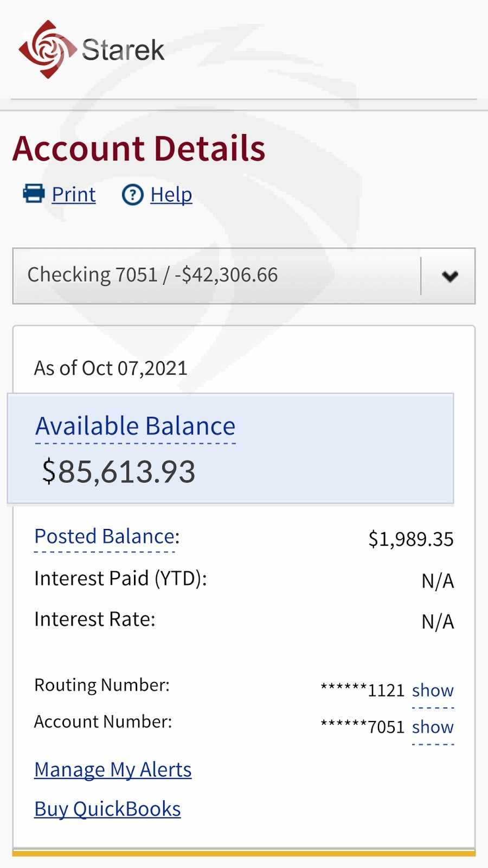
Task: Show the full account number
Action: [x=433, y=727]
